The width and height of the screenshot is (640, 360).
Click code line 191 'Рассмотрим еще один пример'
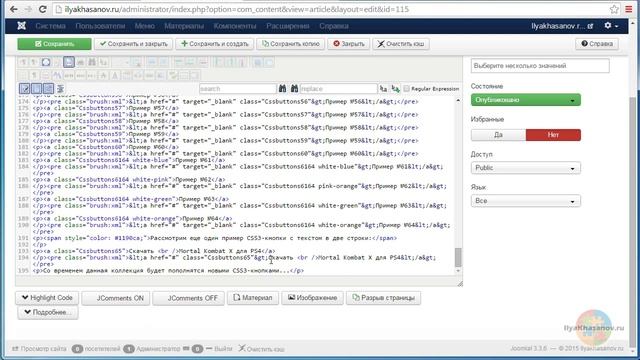[215, 238]
